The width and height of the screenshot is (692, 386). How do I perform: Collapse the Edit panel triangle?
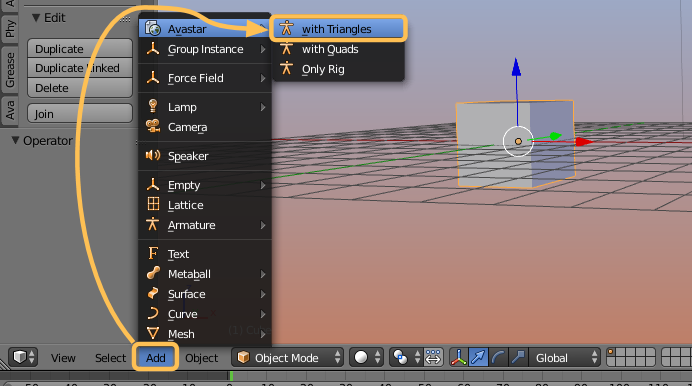tap(36, 18)
